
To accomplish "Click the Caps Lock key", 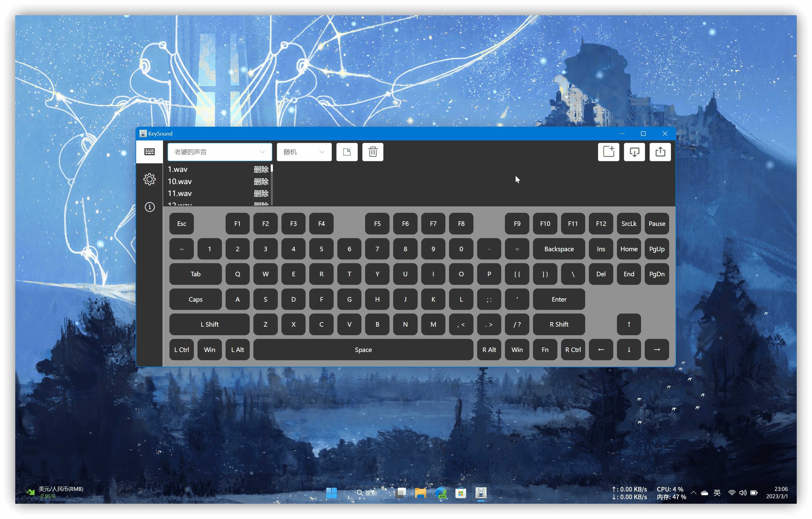I will (x=195, y=299).
